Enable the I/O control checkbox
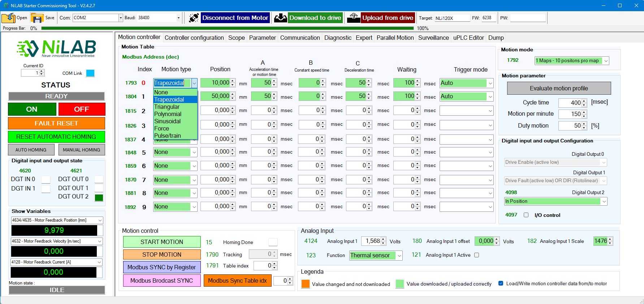 [526, 215]
